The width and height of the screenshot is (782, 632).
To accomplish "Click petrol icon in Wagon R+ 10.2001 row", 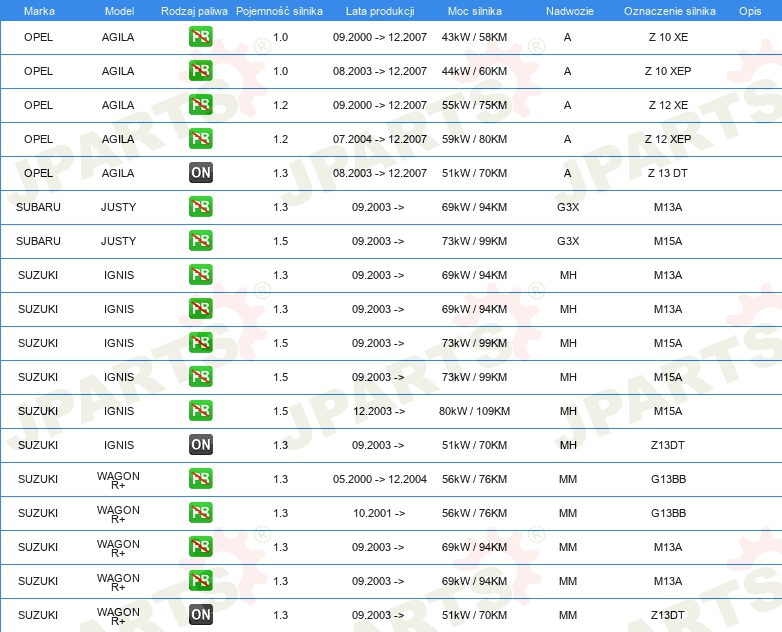I will point(200,512).
